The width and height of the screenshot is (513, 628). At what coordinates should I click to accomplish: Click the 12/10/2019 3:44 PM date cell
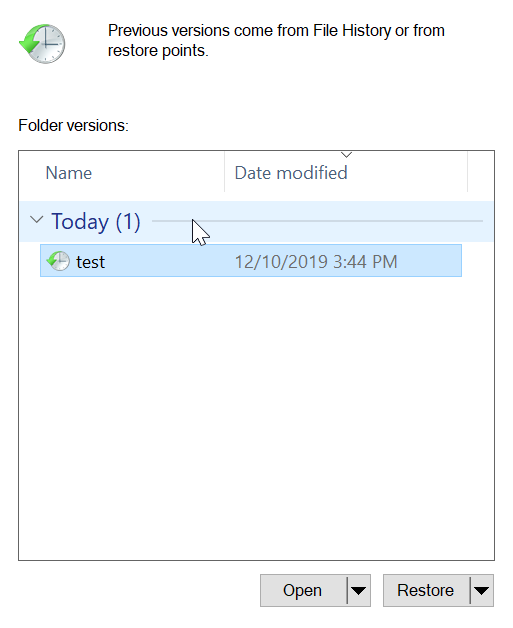[316, 262]
